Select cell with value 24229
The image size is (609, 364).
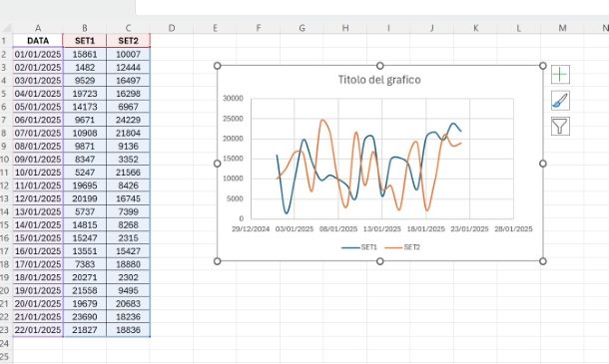[x=128, y=120]
